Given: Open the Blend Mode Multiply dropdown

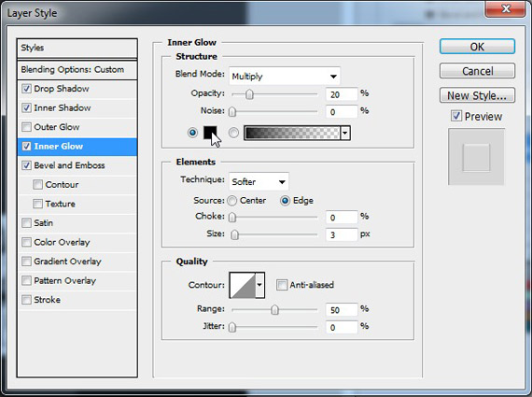Looking at the screenshot, I should (x=285, y=76).
